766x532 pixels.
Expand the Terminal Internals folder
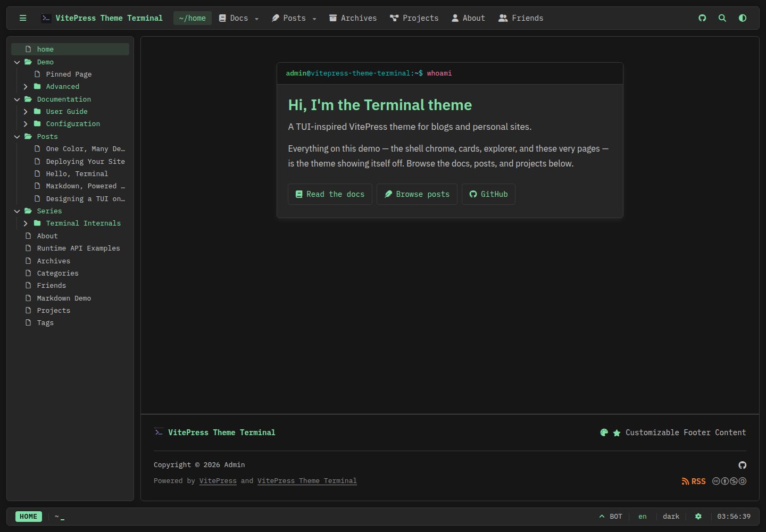coord(70,223)
